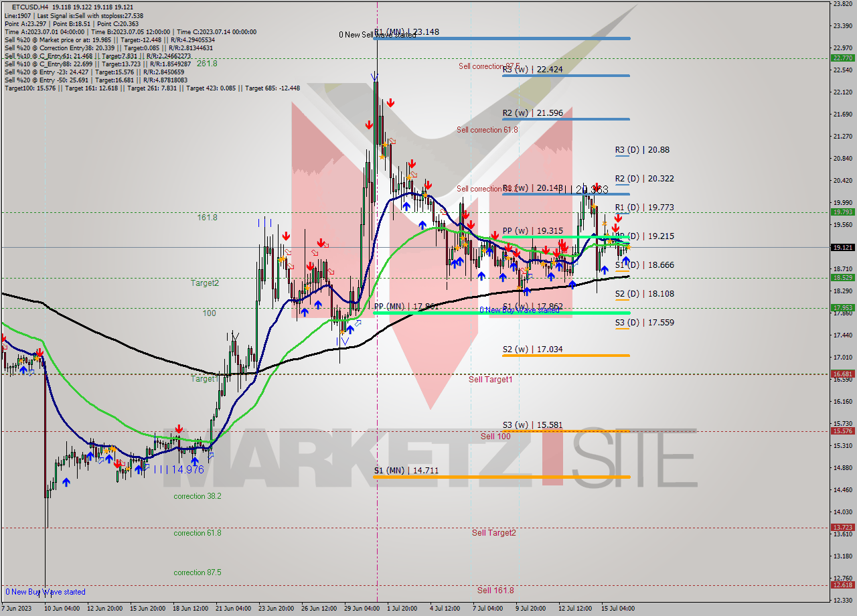Click the R3 (D) | 20.88 label
Image resolution: width=857 pixels, height=616 pixels.
coord(642,150)
